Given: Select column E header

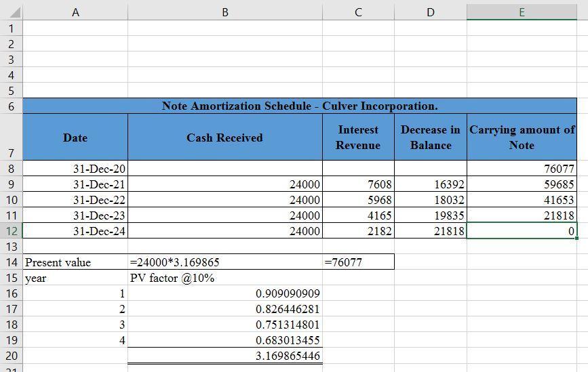Looking at the screenshot, I should pos(522,12).
